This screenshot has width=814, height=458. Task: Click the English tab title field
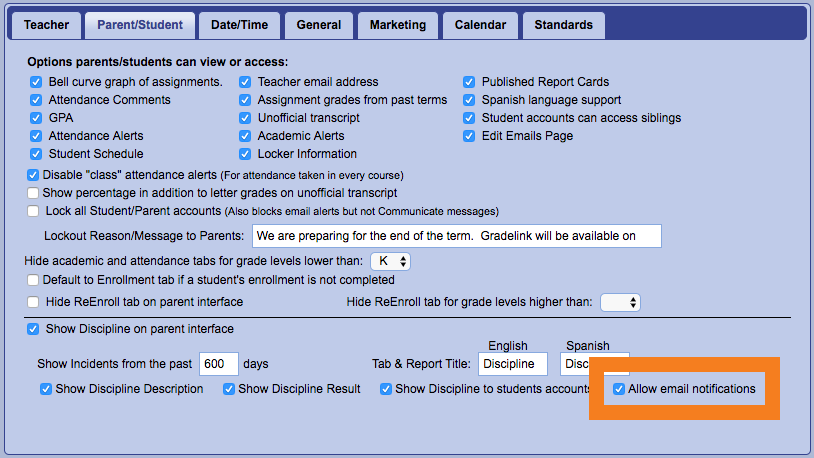point(513,364)
